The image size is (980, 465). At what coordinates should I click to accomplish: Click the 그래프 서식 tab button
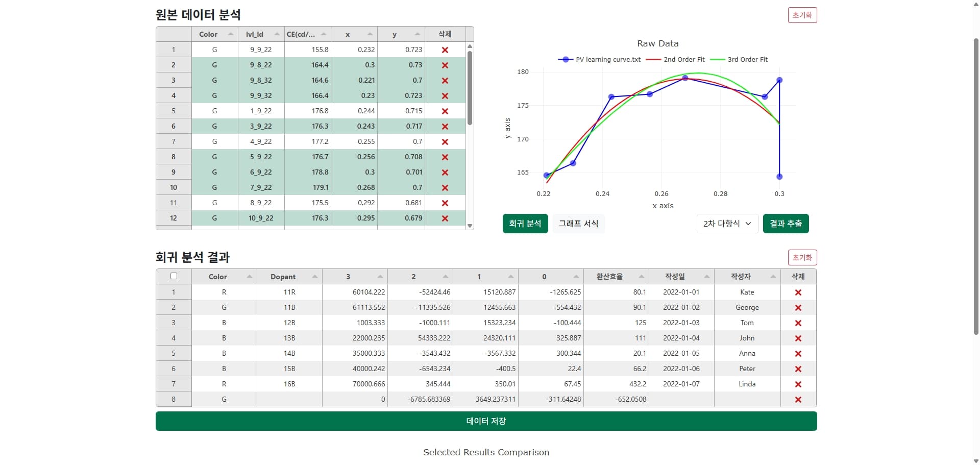point(578,224)
